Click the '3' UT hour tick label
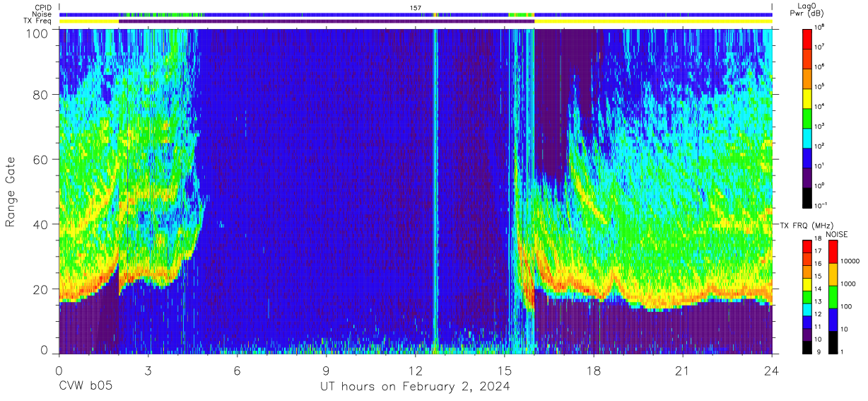The width and height of the screenshot is (868, 401). pos(148,370)
